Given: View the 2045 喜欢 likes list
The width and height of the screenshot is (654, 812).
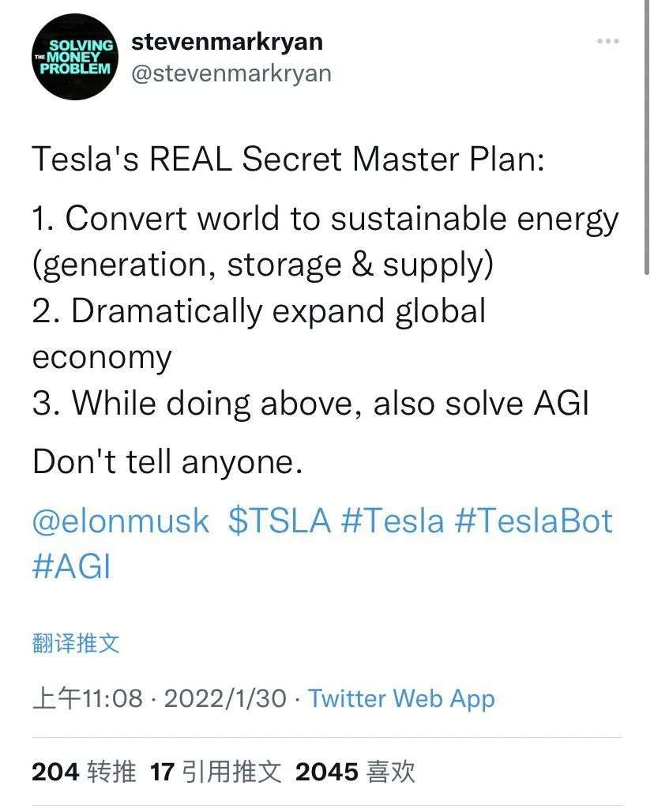Looking at the screenshot, I should (x=355, y=772).
